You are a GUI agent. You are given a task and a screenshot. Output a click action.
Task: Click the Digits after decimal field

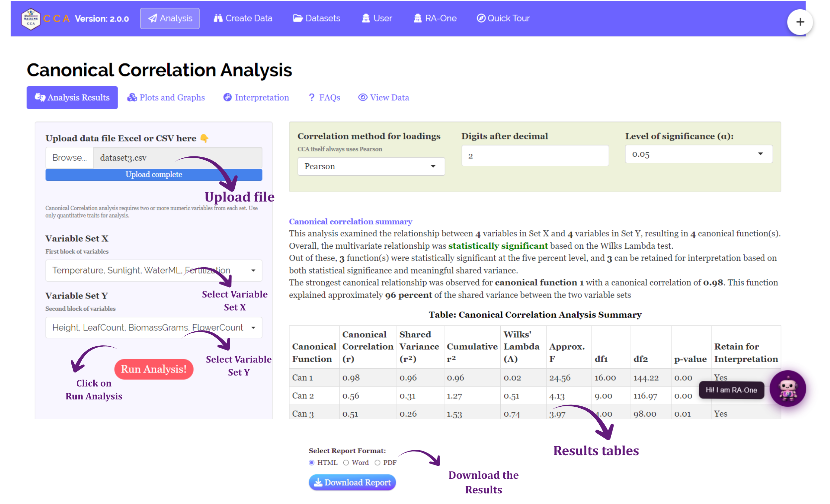[535, 156]
